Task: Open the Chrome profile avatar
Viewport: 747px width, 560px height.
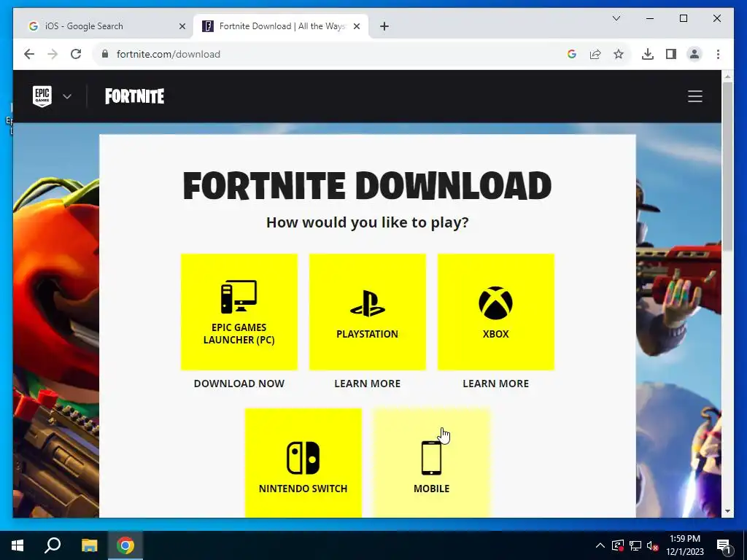Action: point(694,54)
